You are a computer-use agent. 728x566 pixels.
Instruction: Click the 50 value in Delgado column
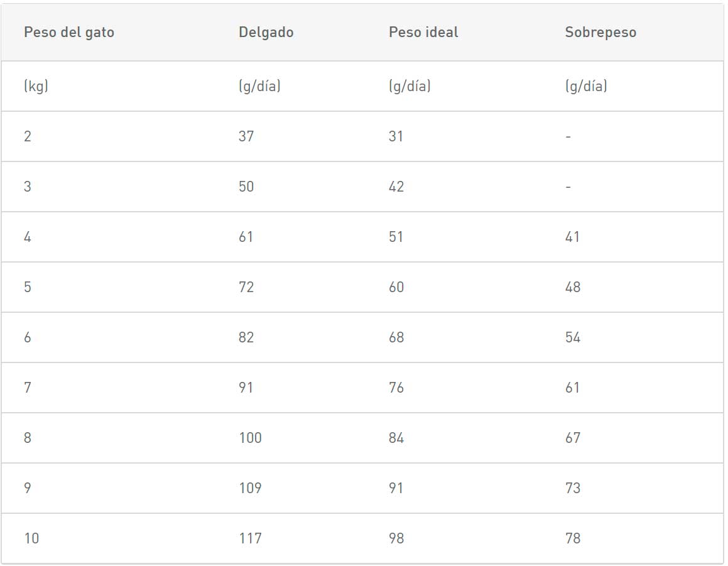pyautogui.click(x=246, y=187)
